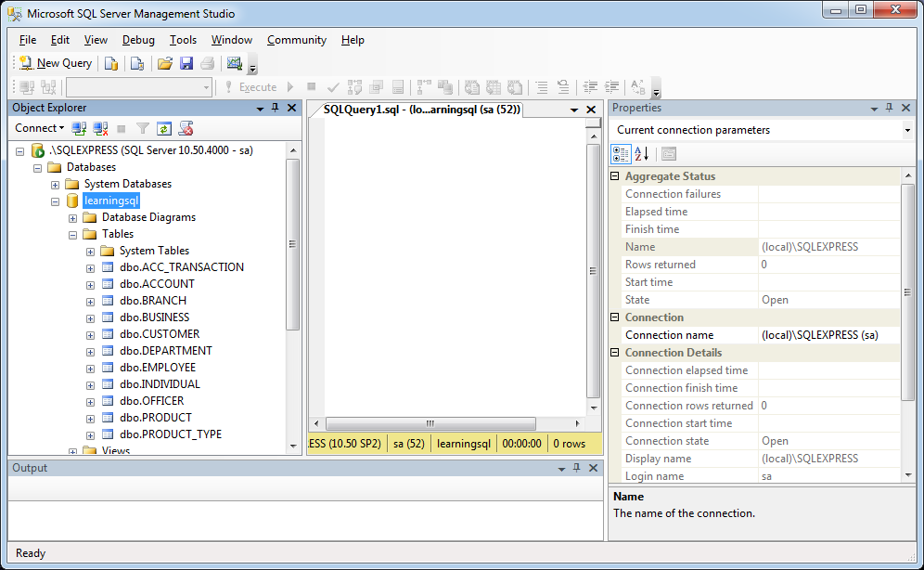Open the View menu
924x570 pixels.
coord(96,40)
